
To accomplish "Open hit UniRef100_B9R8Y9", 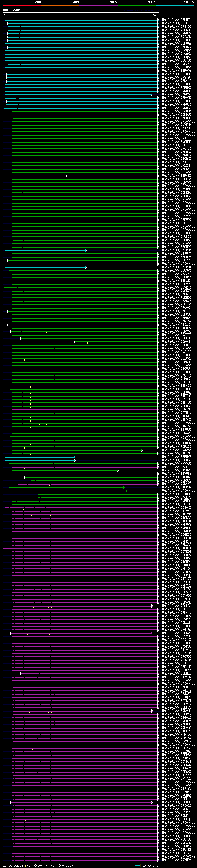I will 176,33.
